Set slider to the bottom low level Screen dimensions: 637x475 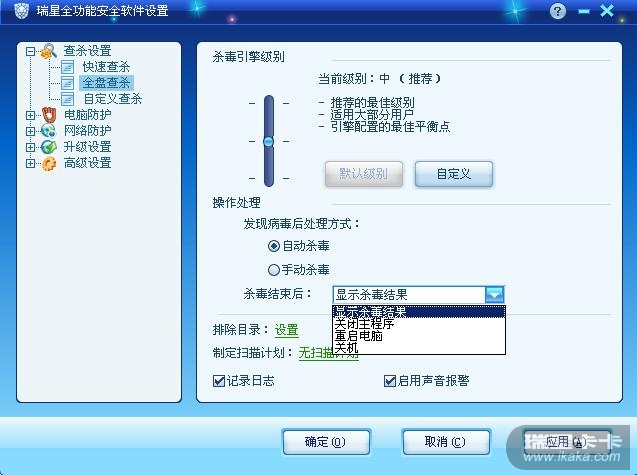[x=269, y=178]
